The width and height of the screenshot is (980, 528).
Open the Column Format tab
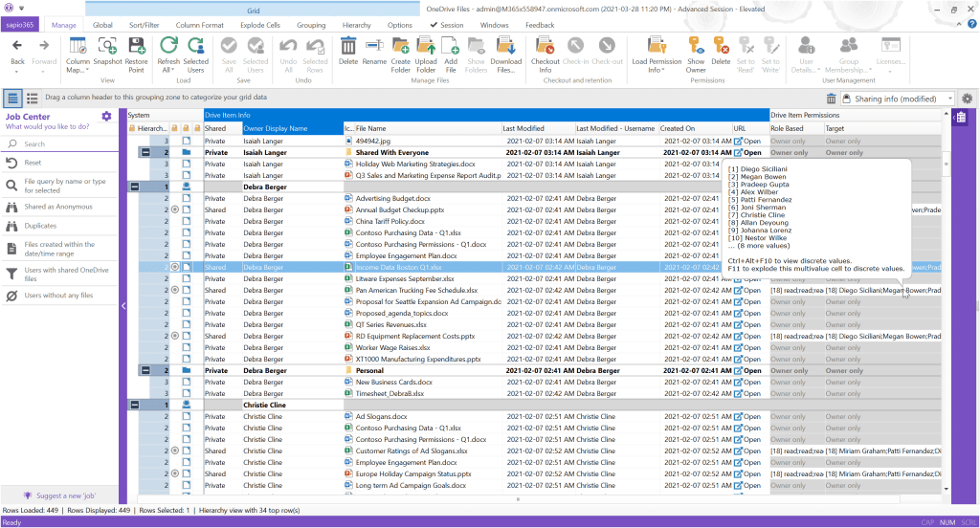199,25
